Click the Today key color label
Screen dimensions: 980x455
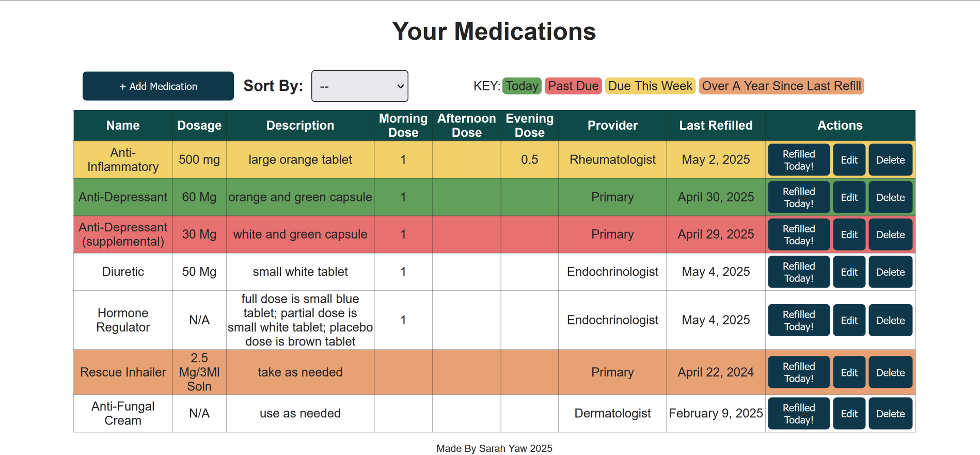click(x=521, y=86)
